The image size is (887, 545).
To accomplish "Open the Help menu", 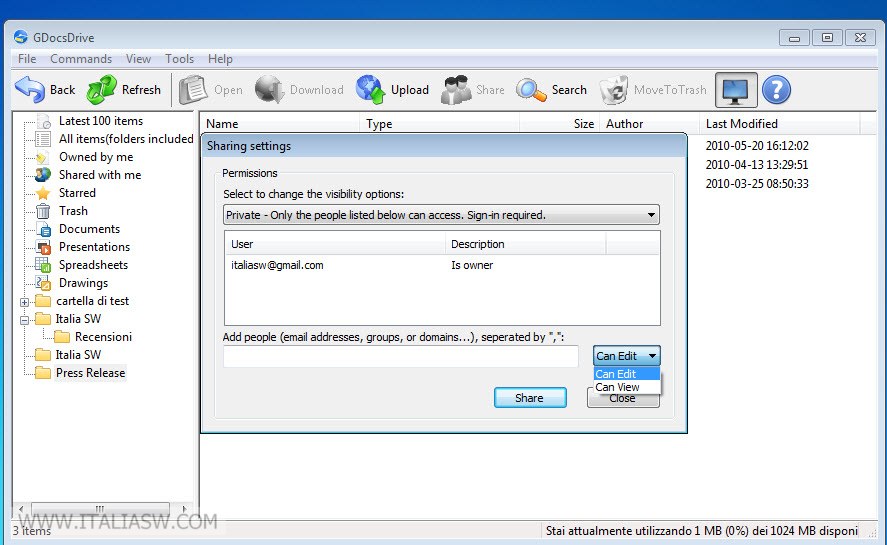I will pyautogui.click(x=220, y=59).
